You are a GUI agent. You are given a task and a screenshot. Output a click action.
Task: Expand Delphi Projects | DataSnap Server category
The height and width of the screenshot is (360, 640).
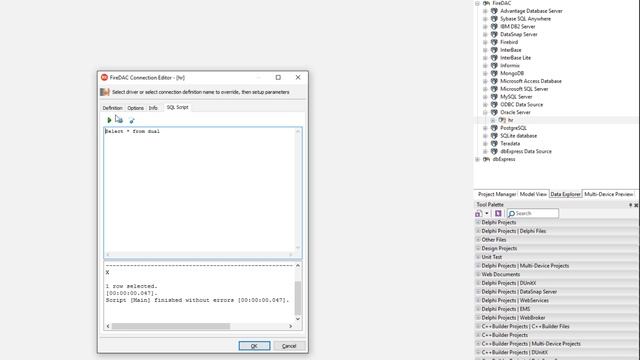pyautogui.click(x=478, y=292)
